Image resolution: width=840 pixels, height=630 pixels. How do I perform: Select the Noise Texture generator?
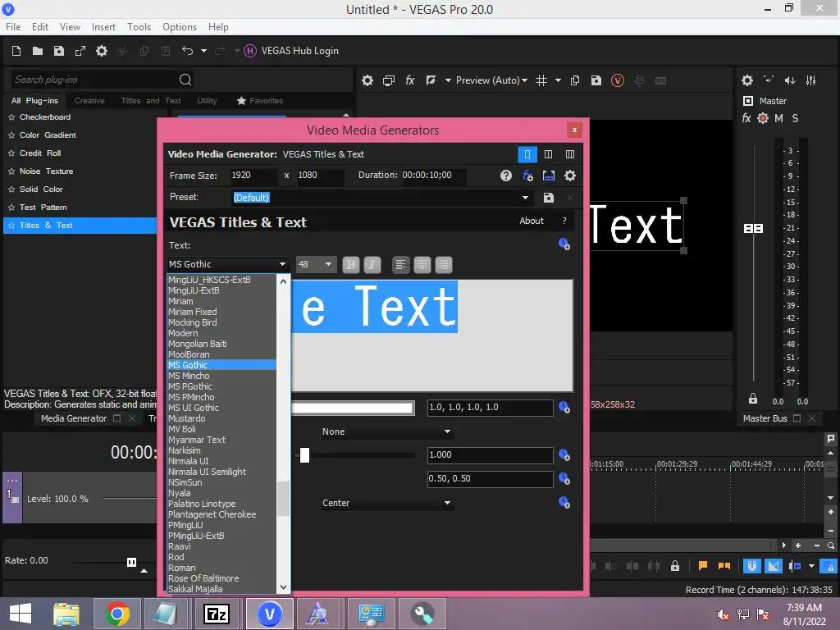click(46, 171)
